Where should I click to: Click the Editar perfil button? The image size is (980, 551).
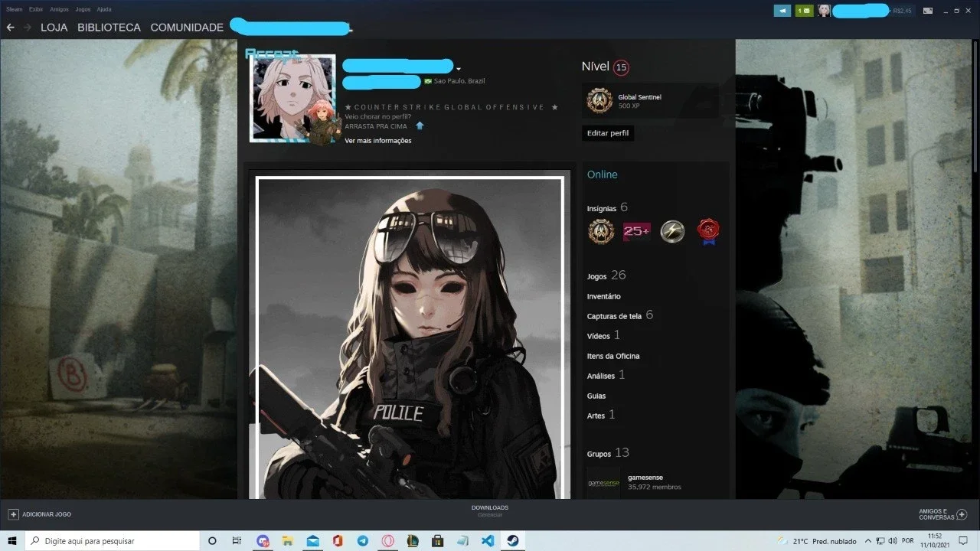click(608, 133)
